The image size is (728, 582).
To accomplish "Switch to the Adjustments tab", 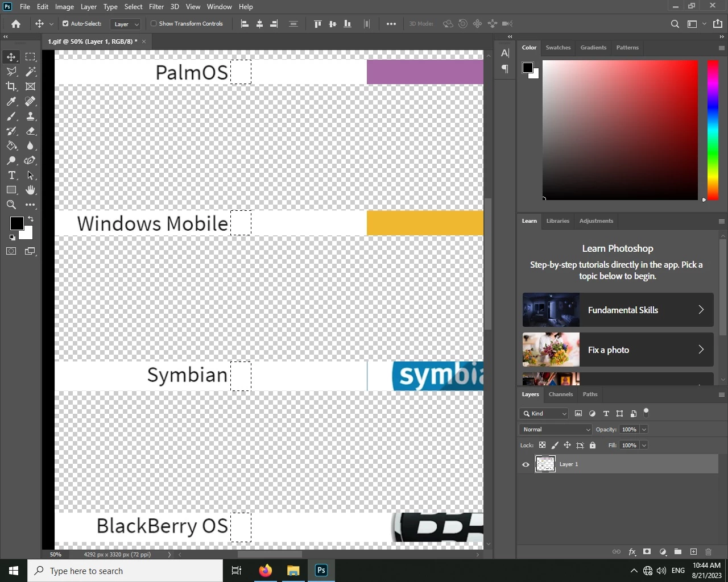I will pyautogui.click(x=596, y=221).
